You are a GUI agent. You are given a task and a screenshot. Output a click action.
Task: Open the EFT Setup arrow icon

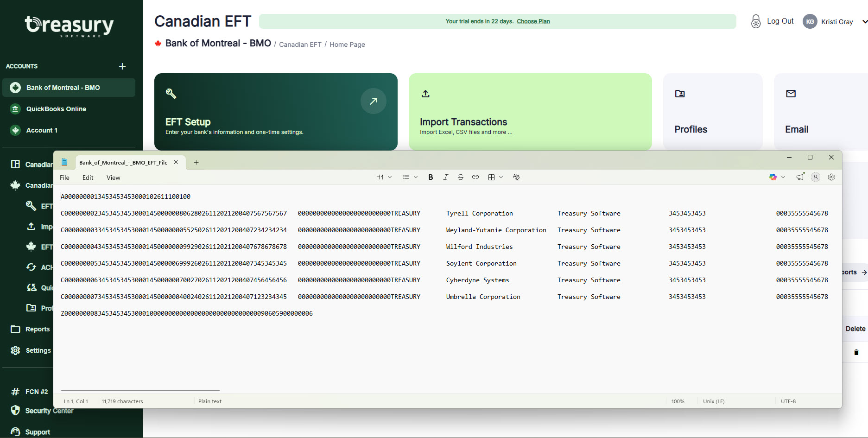point(374,101)
